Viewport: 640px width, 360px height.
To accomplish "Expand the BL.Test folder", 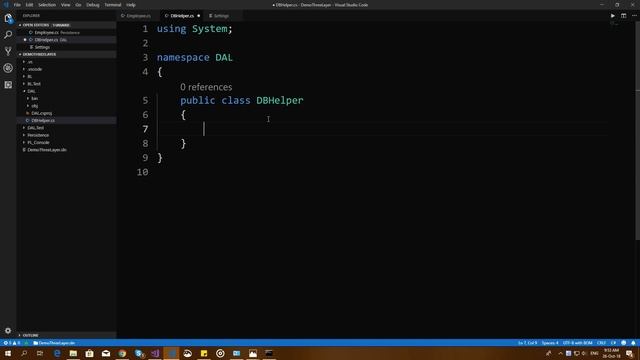I will 34,84.
